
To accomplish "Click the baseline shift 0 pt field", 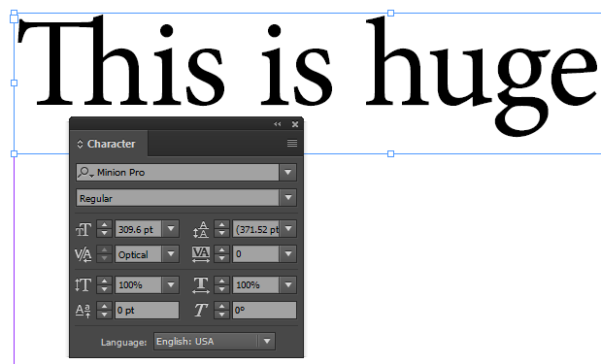I will 148,310.
